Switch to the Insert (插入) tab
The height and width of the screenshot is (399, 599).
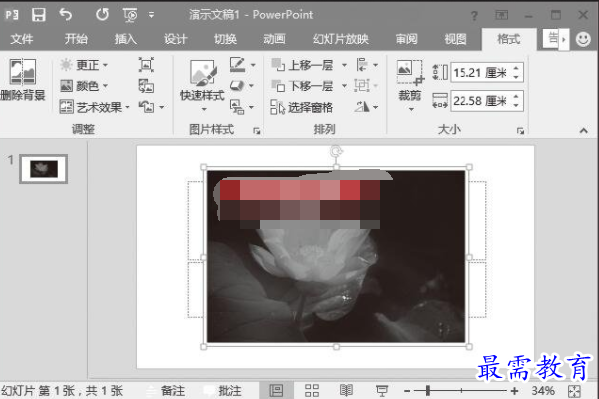(x=126, y=39)
